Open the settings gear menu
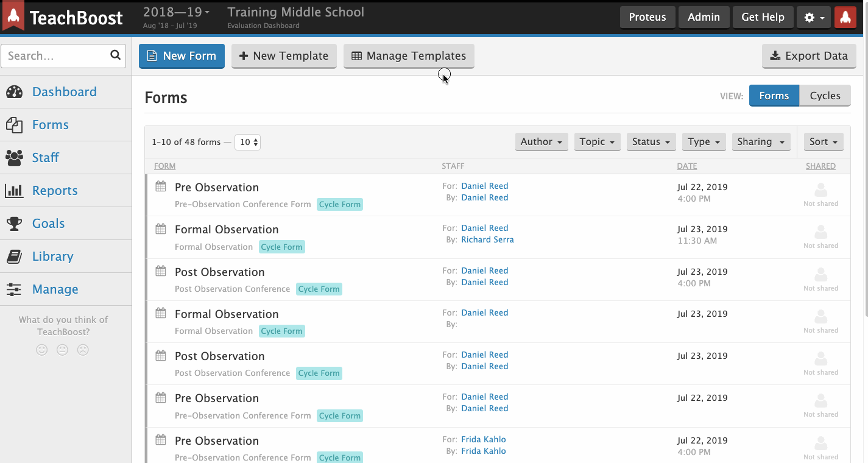 pos(813,18)
